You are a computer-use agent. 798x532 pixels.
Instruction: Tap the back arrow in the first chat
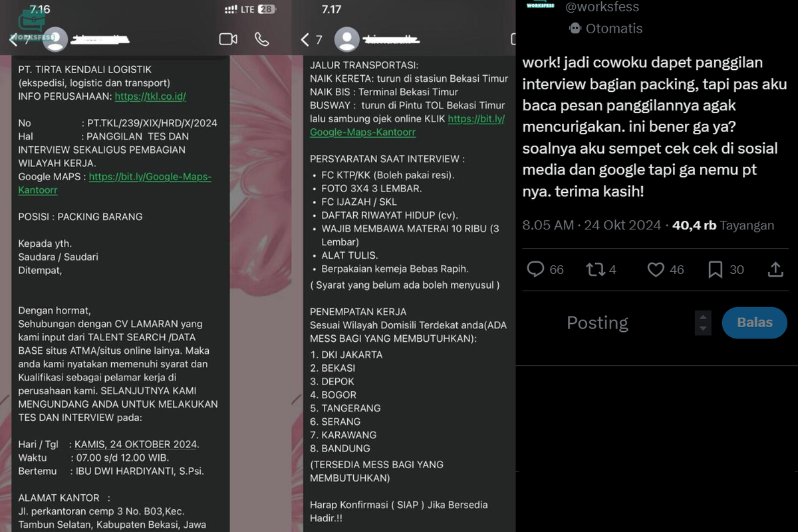tap(13, 39)
